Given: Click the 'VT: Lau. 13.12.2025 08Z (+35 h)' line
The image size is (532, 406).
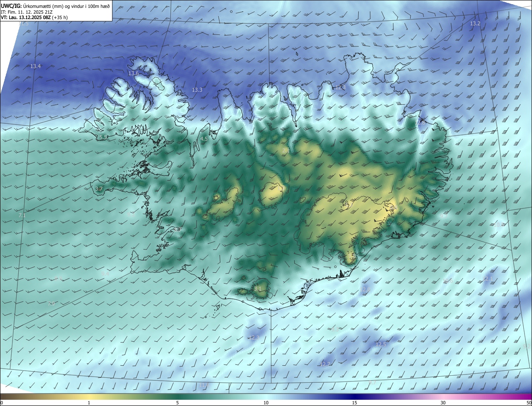Looking at the screenshot, I should click(x=34, y=17).
